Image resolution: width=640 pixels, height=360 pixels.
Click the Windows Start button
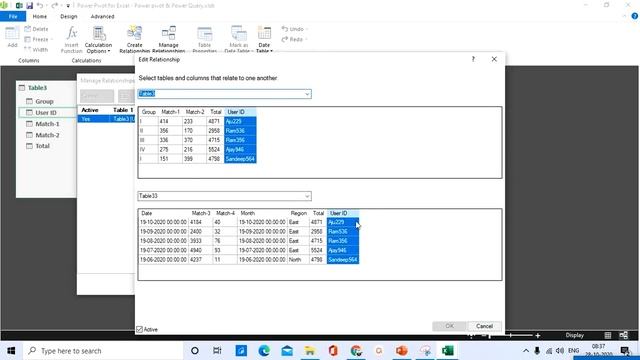[11, 351]
